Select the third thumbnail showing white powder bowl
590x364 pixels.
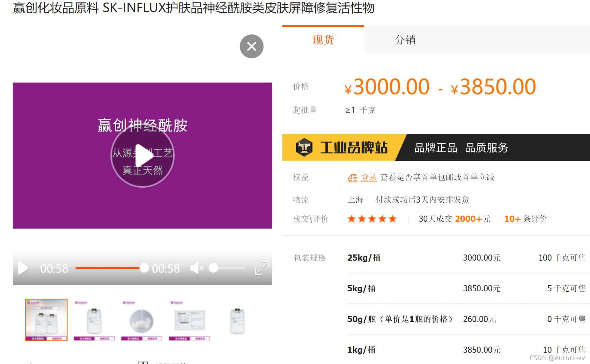tap(142, 320)
